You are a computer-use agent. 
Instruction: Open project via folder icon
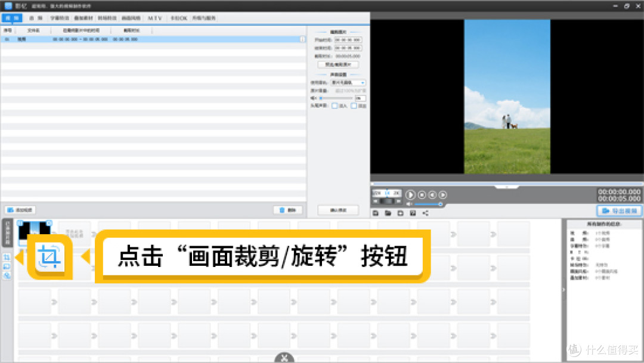(388, 213)
